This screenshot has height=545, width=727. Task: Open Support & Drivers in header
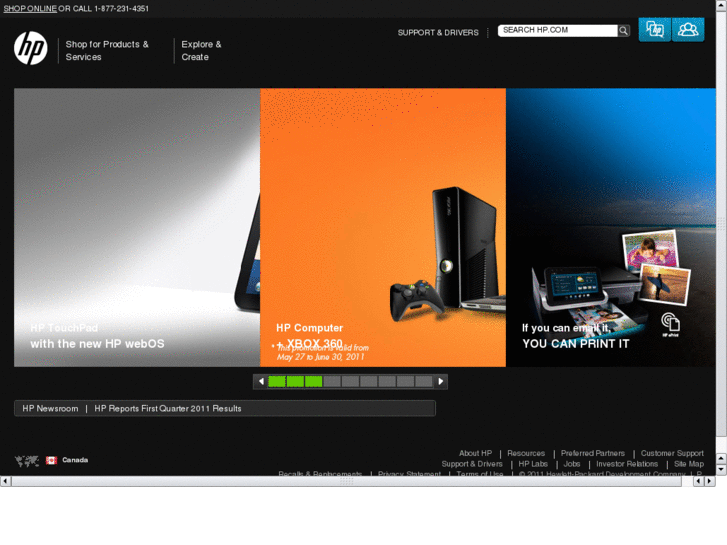click(438, 32)
